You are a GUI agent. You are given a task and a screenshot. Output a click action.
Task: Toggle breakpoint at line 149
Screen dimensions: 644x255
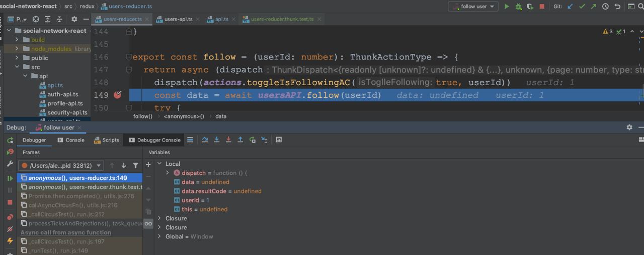coord(117,95)
